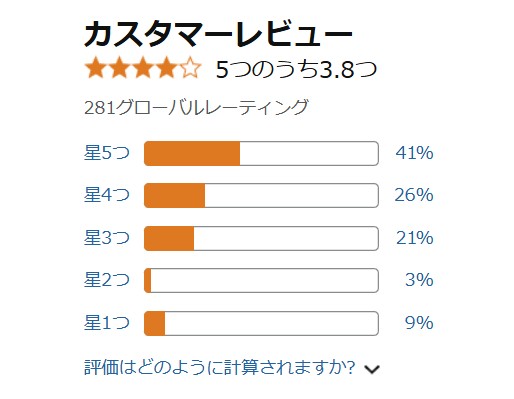Click the 1-star histogram bar
514x399 pixels.
click(261, 323)
